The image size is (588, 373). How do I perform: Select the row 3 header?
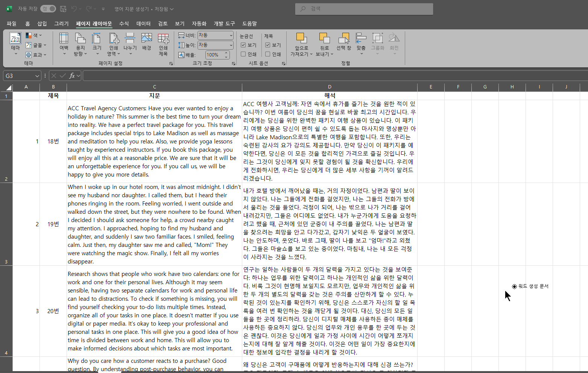point(6,224)
